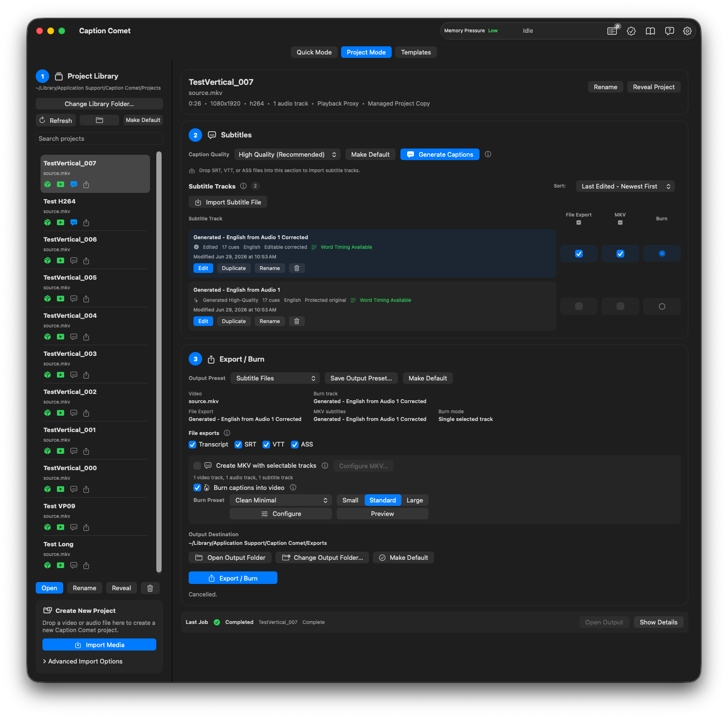Viewport: 728px width, 718px height.
Task: Switch to Templates tab
Action: click(416, 52)
